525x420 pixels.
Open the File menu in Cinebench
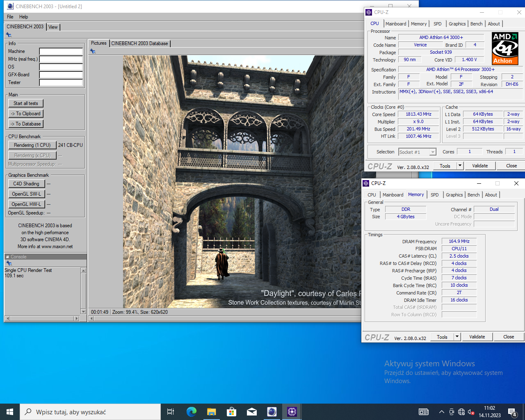tap(10, 17)
